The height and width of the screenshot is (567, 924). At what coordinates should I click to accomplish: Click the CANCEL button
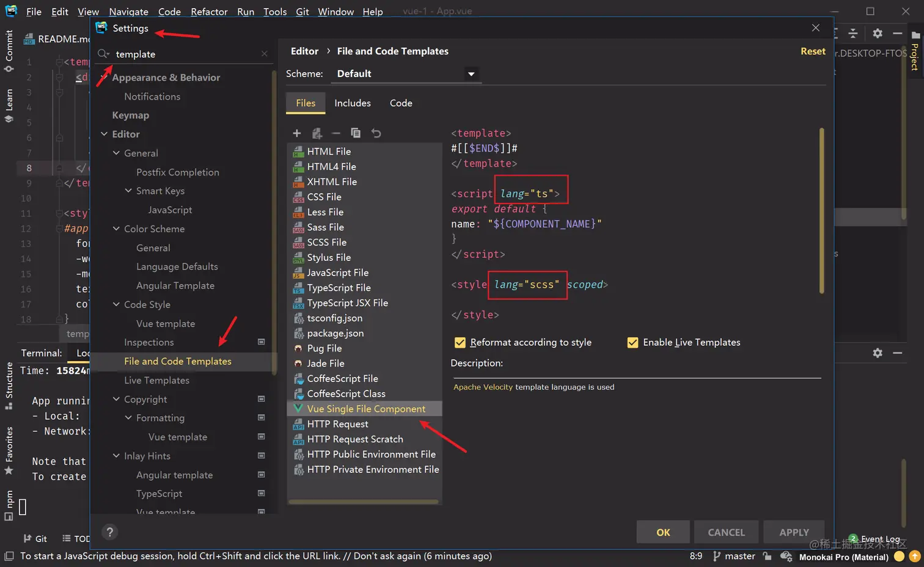tap(726, 532)
